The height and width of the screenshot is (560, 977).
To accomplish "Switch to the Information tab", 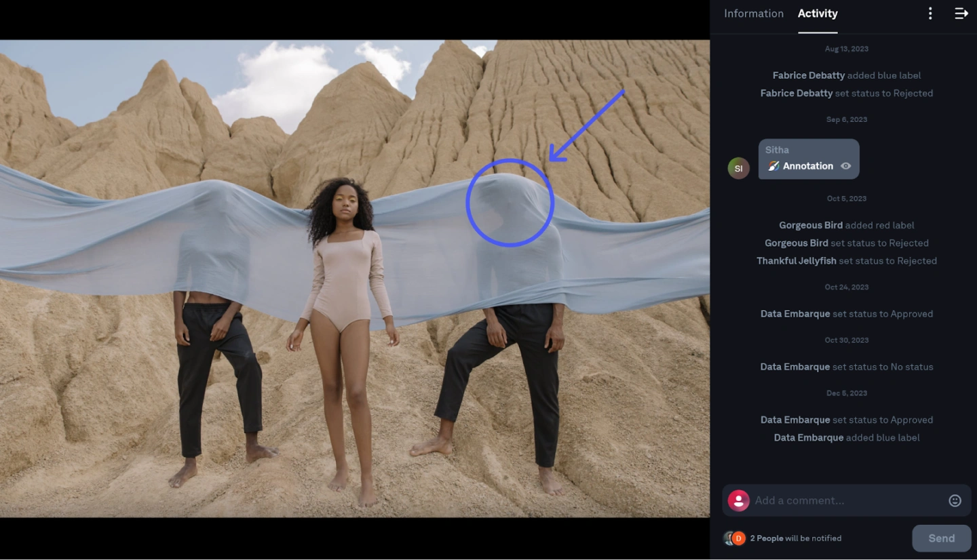I will [754, 13].
